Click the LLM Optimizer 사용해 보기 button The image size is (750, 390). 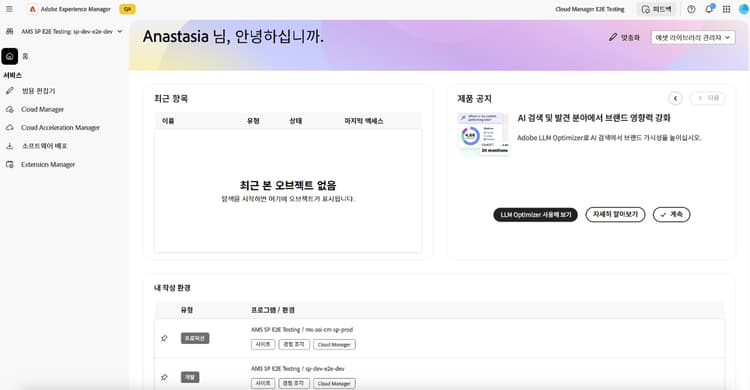point(535,215)
